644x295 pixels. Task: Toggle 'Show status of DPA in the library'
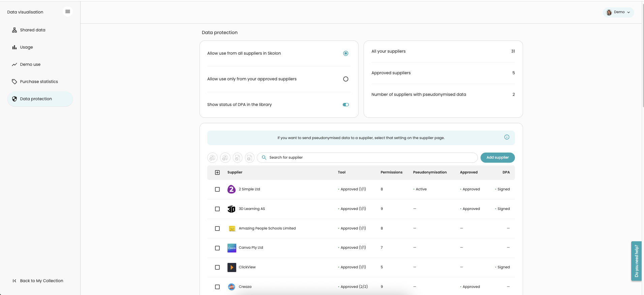click(345, 105)
